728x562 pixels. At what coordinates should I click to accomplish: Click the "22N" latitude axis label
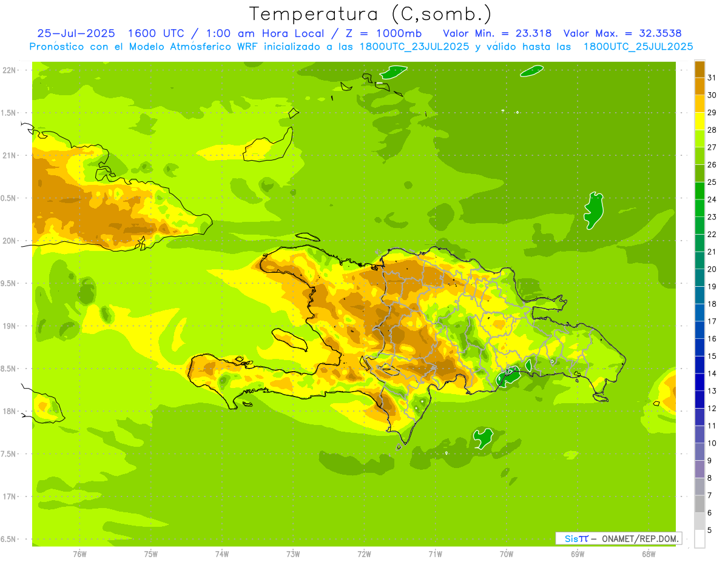pyautogui.click(x=9, y=70)
